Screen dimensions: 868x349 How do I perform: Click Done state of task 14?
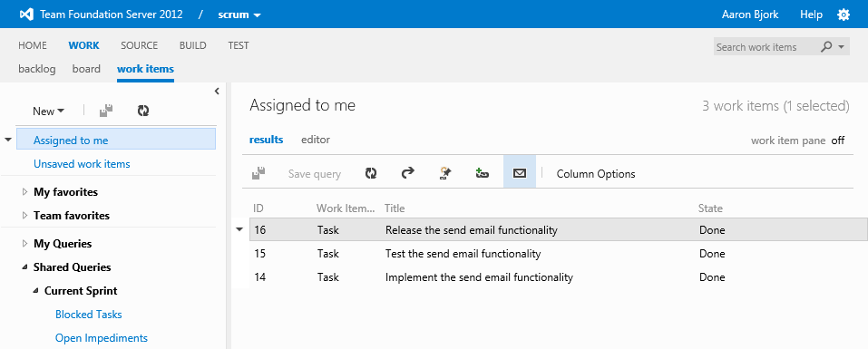[712, 277]
